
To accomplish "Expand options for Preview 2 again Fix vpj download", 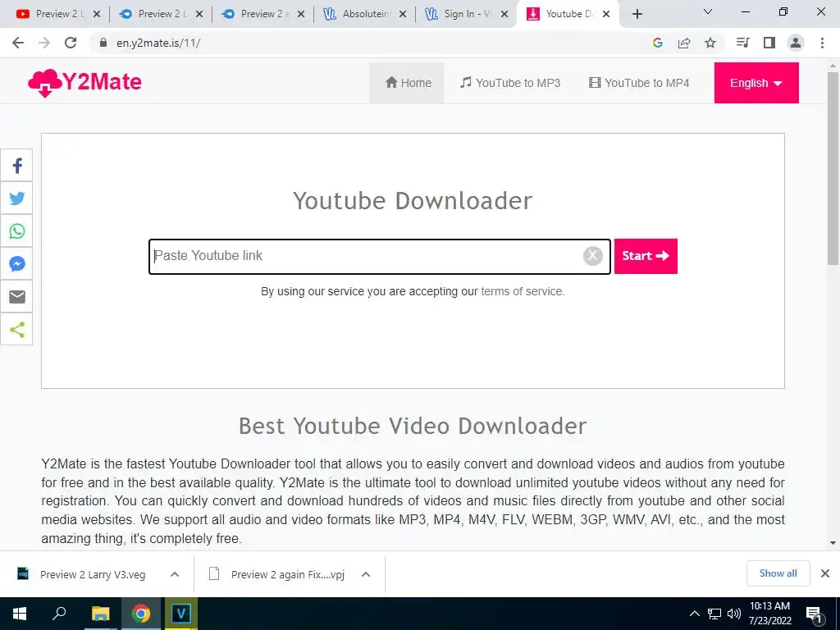I will click(366, 574).
